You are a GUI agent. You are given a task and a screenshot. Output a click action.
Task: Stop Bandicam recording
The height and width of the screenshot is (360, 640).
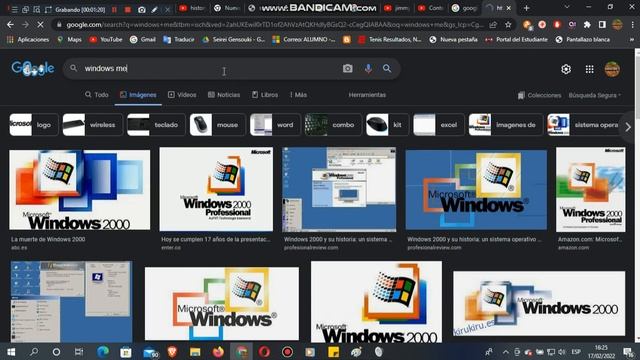point(128,9)
